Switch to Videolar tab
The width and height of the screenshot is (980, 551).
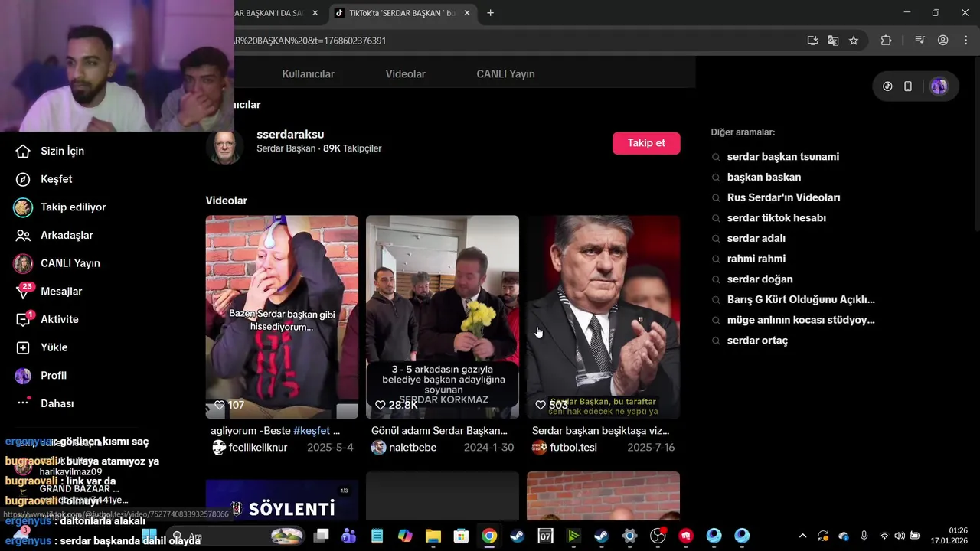pos(405,74)
